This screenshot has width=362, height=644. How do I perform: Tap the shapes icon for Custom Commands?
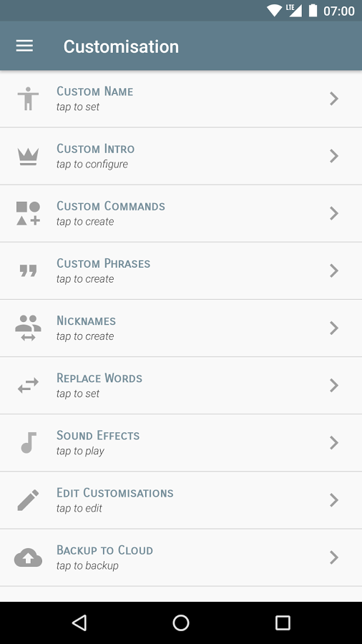tap(29, 213)
